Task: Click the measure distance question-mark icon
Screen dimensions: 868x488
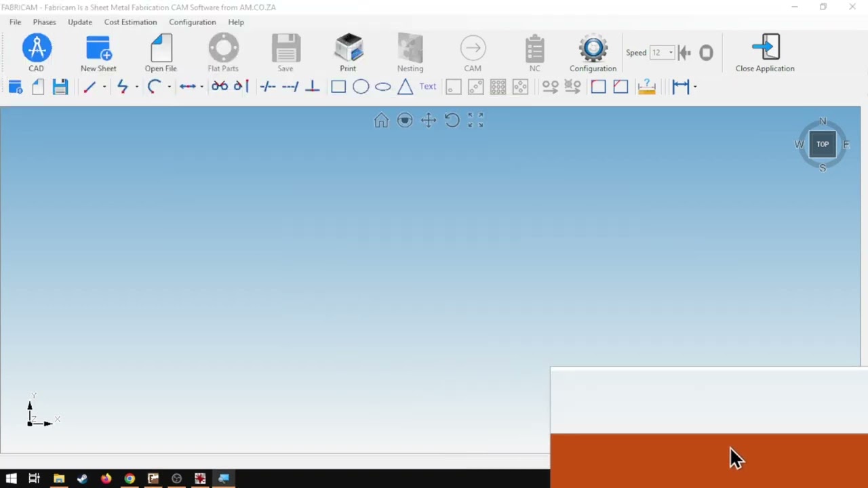Action: 647,87
